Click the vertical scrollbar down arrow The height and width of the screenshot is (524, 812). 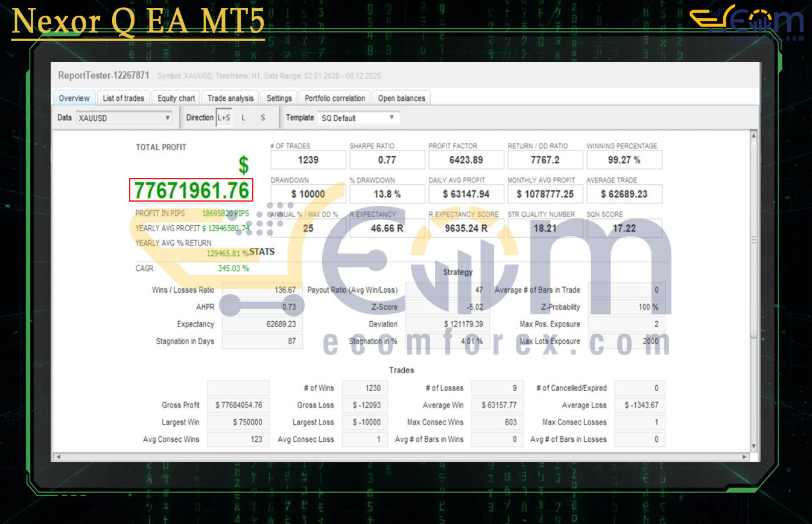753,446
